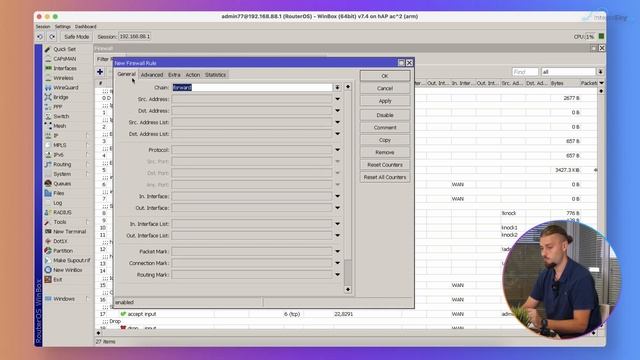Open the Dashboard menu
640x360 pixels.
[x=85, y=27]
